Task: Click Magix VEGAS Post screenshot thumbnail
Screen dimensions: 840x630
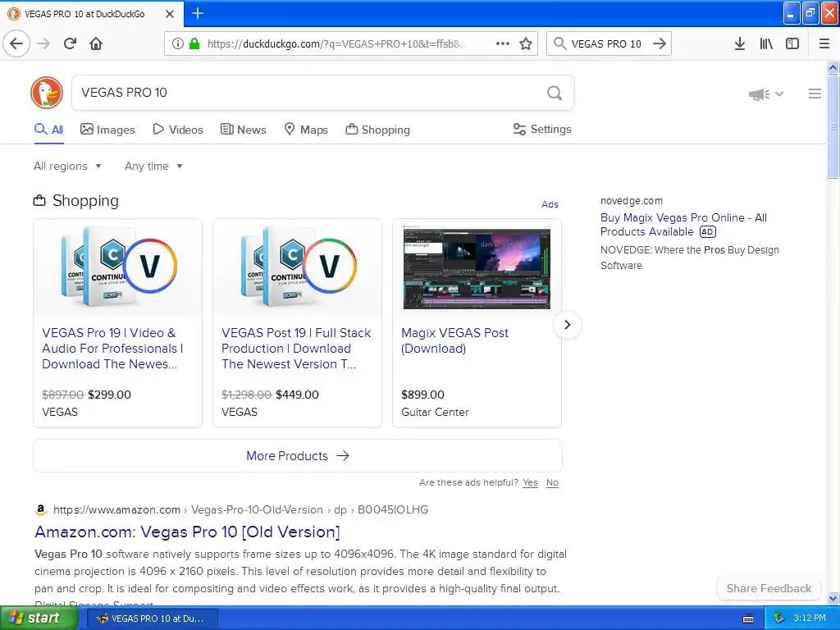Action: [477, 268]
